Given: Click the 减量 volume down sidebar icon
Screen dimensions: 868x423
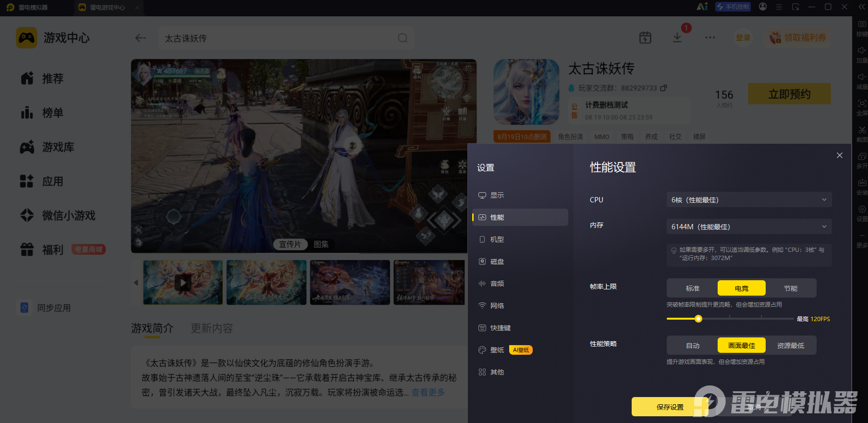Looking at the screenshot, I should click(862, 81).
